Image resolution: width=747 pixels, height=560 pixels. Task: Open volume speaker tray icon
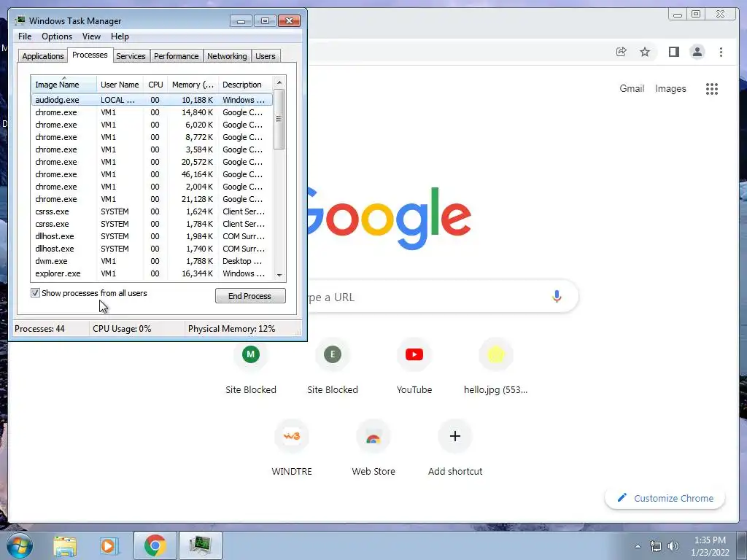[673, 546]
